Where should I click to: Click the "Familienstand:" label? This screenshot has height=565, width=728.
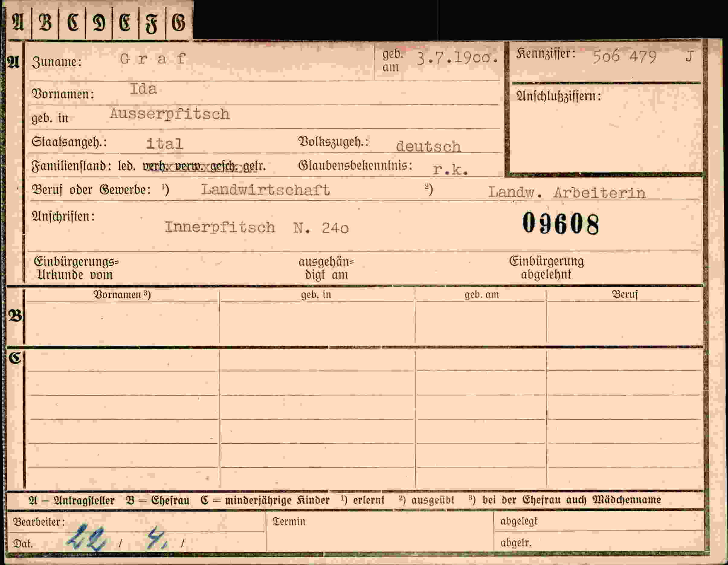coord(71,166)
